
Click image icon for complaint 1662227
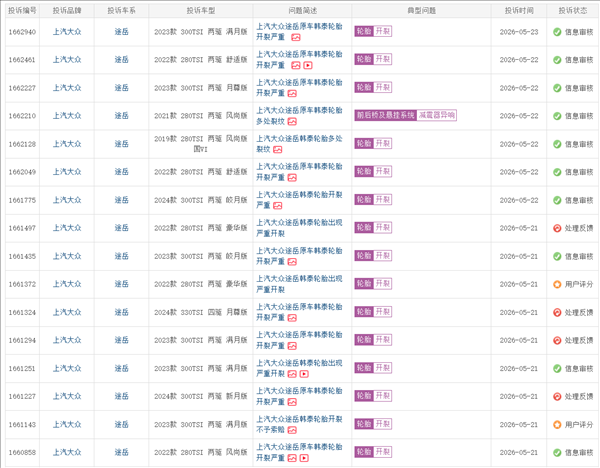pyautogui.click(x=292, y=93)
